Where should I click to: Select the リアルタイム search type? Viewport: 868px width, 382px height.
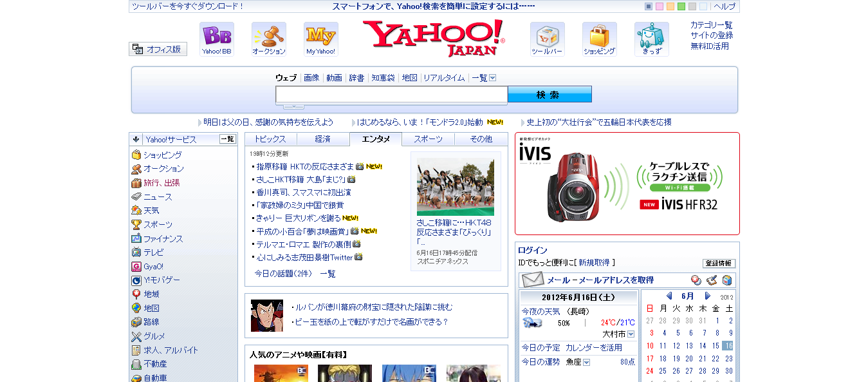(444, 78)
